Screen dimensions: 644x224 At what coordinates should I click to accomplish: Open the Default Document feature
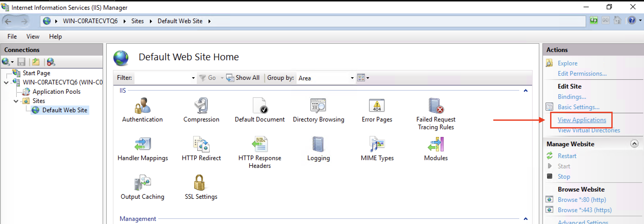(260, 110)
